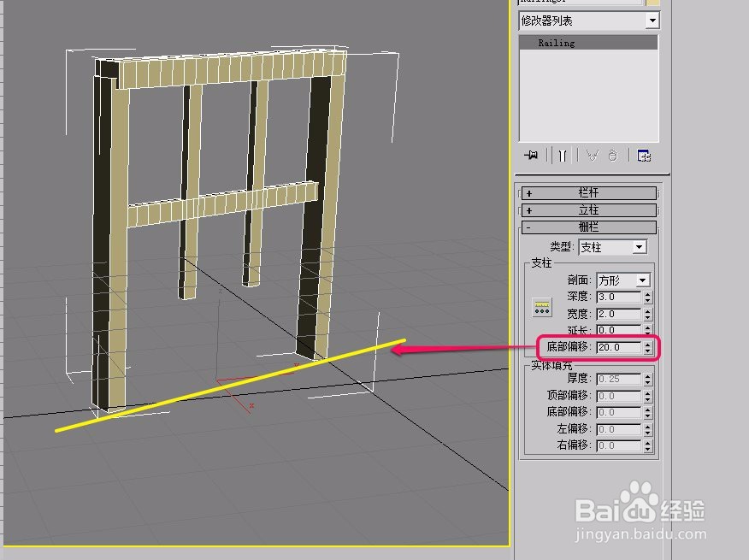Expand the 立柱 rollout
Viewport: 749px width, 560px height.
[x=589, y=209]
